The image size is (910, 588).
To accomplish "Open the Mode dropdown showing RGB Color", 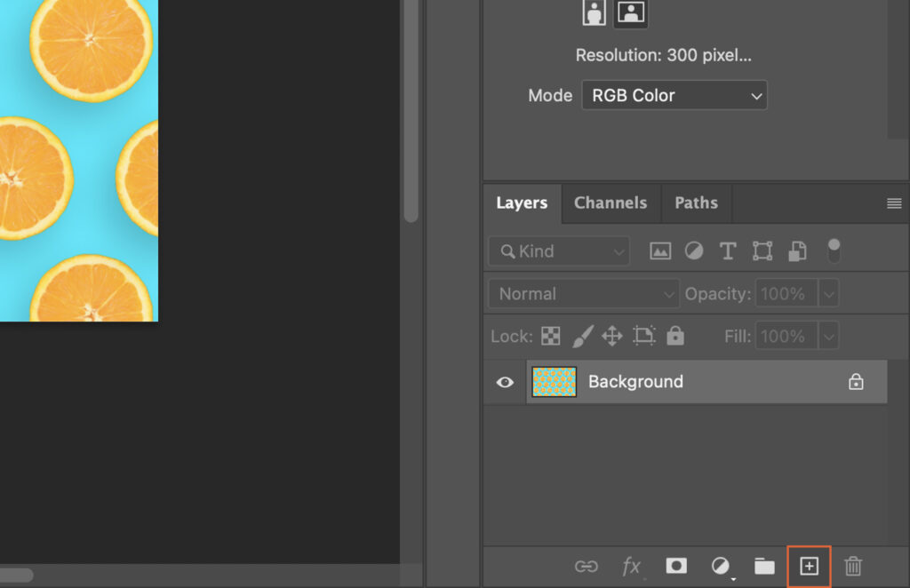I will pos(674,95).
